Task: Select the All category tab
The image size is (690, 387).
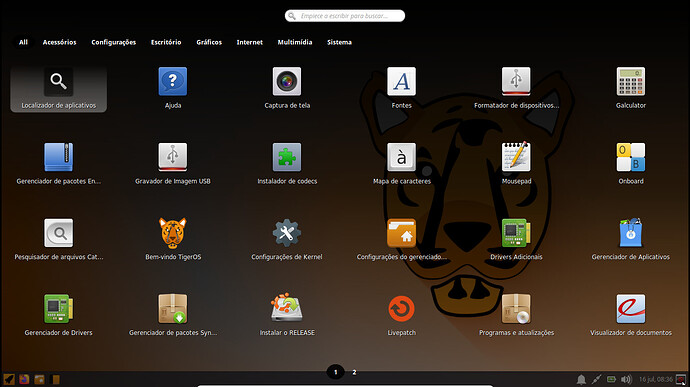Action: click(x=23, y=42)
